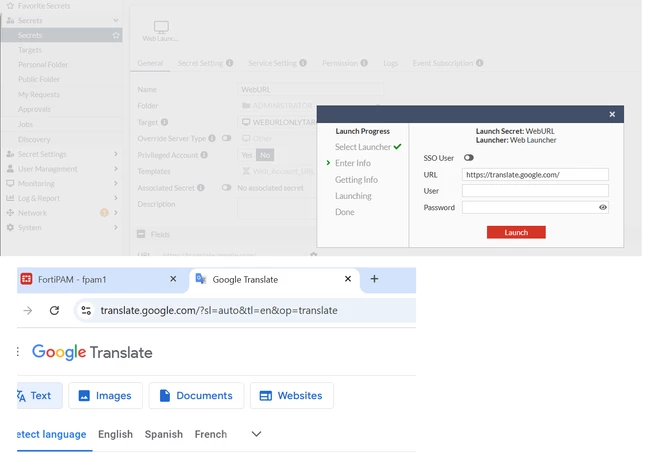Choose French as source language
This screenshot has width=650, height=459.
(x=211, y=434)
